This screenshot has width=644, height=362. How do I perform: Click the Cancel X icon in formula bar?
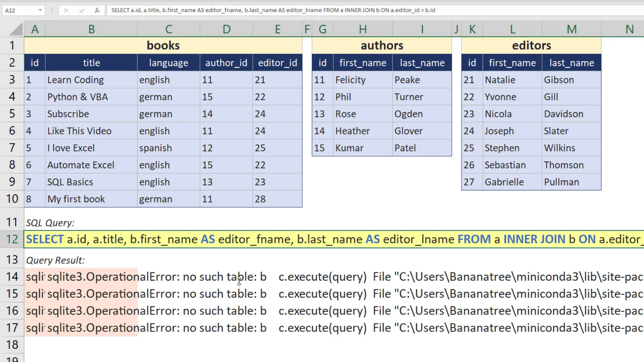click(66, 10)
